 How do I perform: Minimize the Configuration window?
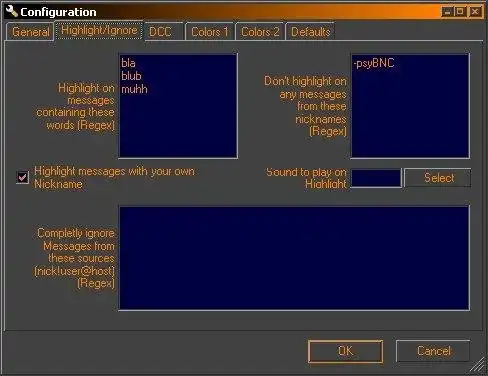click(447, 12)
